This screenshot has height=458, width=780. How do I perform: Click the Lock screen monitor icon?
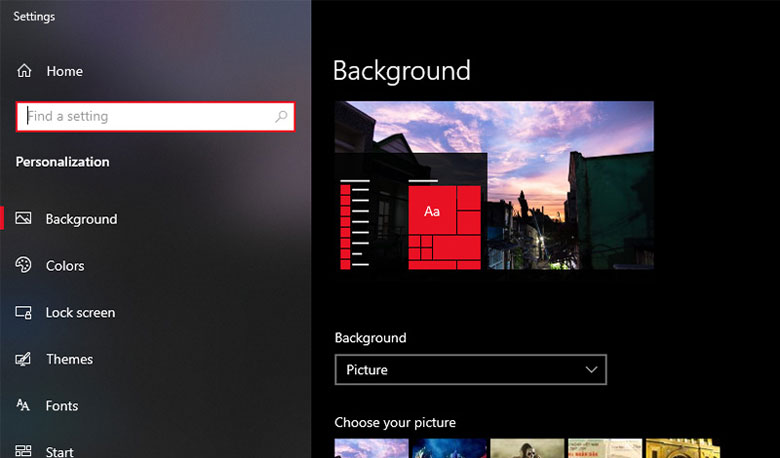(x=24, y=312)
